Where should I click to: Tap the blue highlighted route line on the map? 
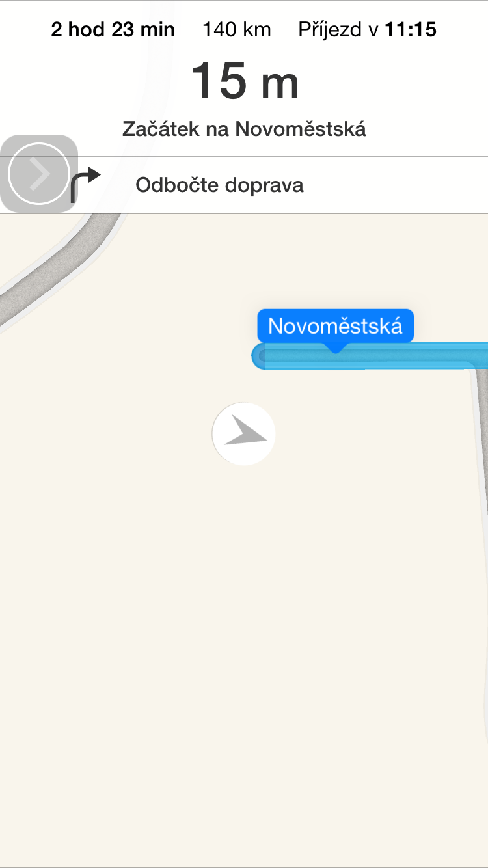click(370, 357)
